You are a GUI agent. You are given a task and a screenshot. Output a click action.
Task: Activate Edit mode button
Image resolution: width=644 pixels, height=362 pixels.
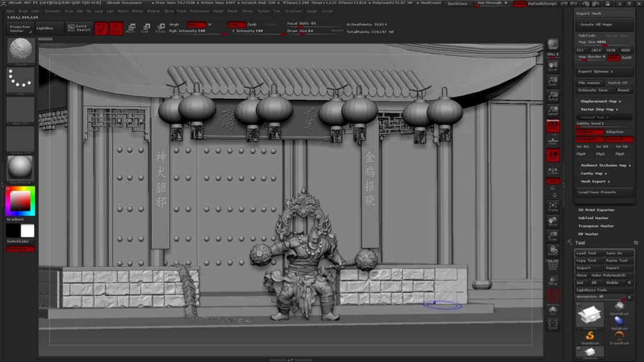coord(102,28)
